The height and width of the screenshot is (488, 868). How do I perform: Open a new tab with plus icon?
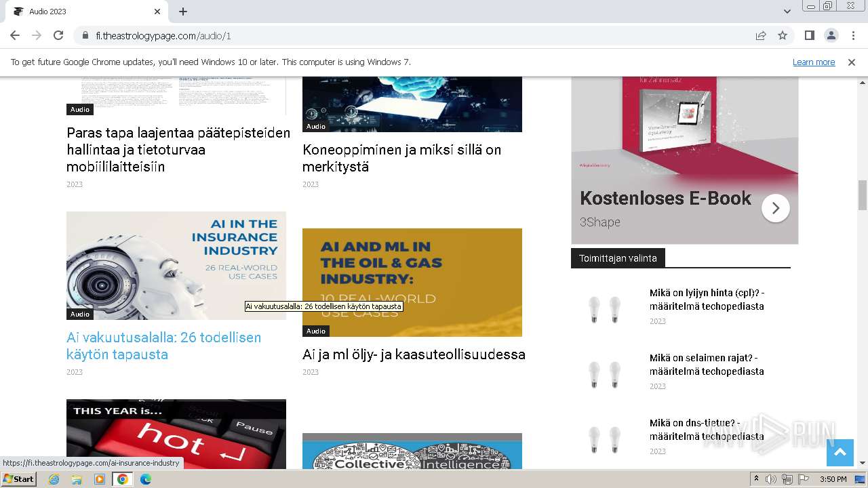click(x=183, y=12)
